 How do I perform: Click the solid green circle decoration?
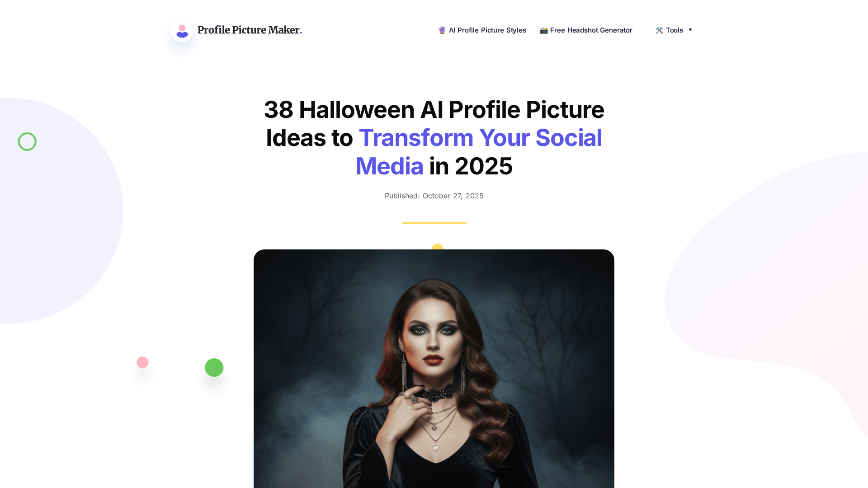[214, 367]
